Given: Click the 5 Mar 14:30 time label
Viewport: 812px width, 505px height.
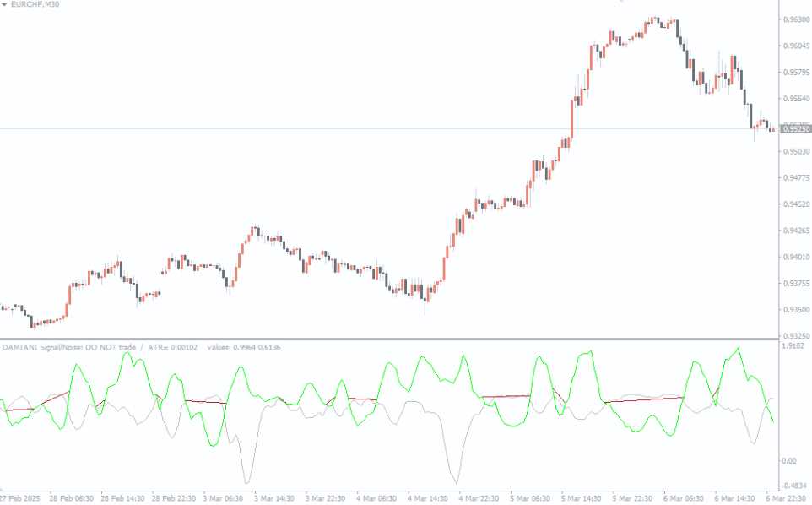Looking at the screenshot, I should point(582,497).
